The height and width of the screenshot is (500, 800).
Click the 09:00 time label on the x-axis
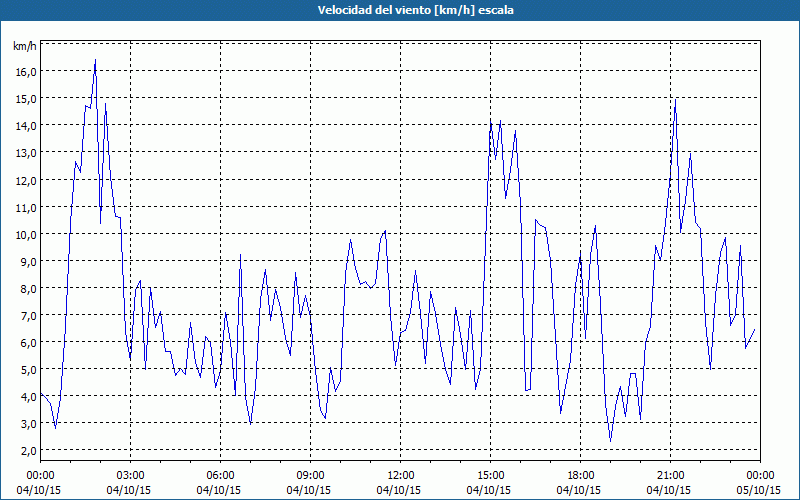pyautogui.click(x=310, y=476)
